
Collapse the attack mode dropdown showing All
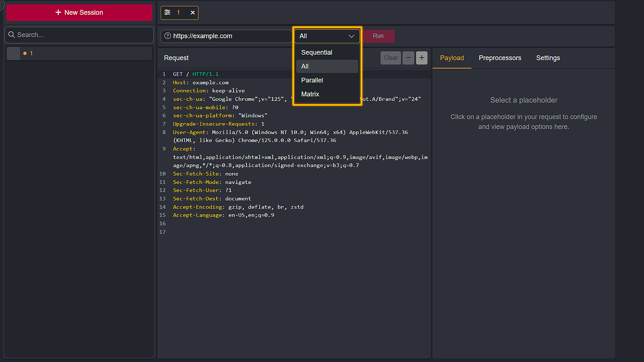pos(327,36)
